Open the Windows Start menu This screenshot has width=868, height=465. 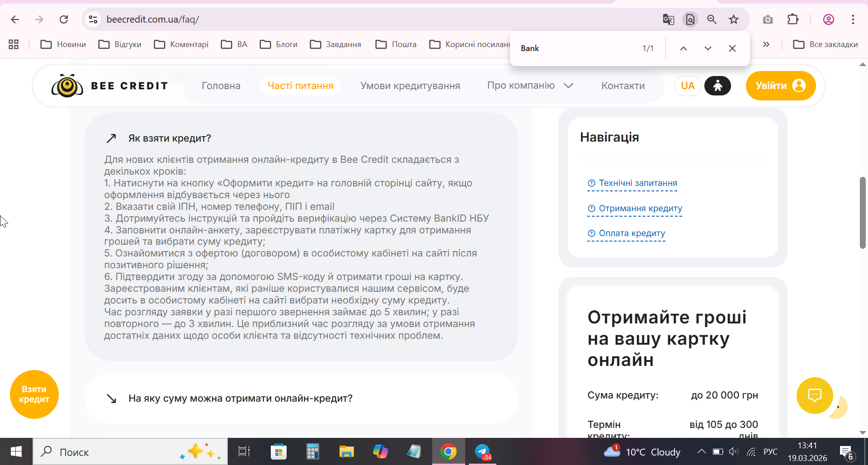[16, 451]
